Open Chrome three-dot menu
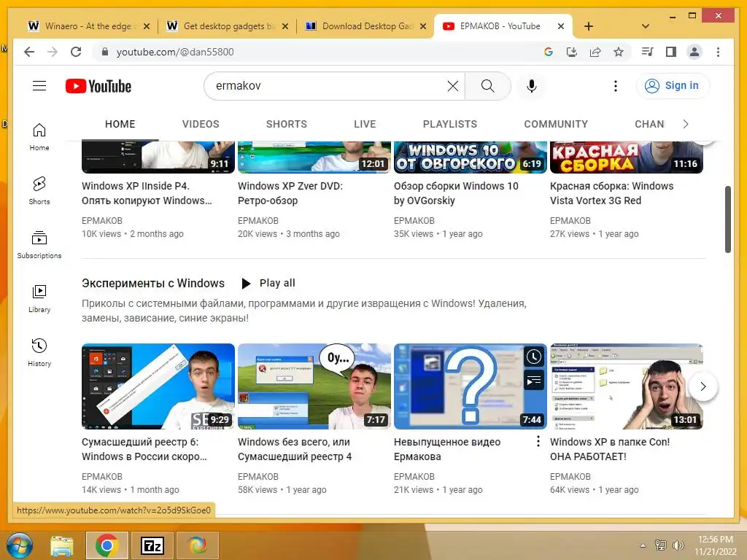This screenshot has height=560, width=747. pos(718,52)
